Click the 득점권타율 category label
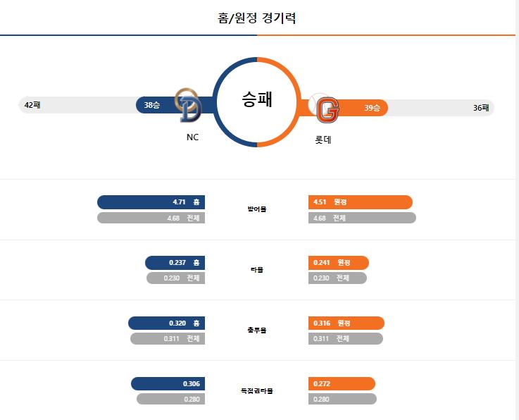Screen dimensions: 519x420 (x=257, y=391)
